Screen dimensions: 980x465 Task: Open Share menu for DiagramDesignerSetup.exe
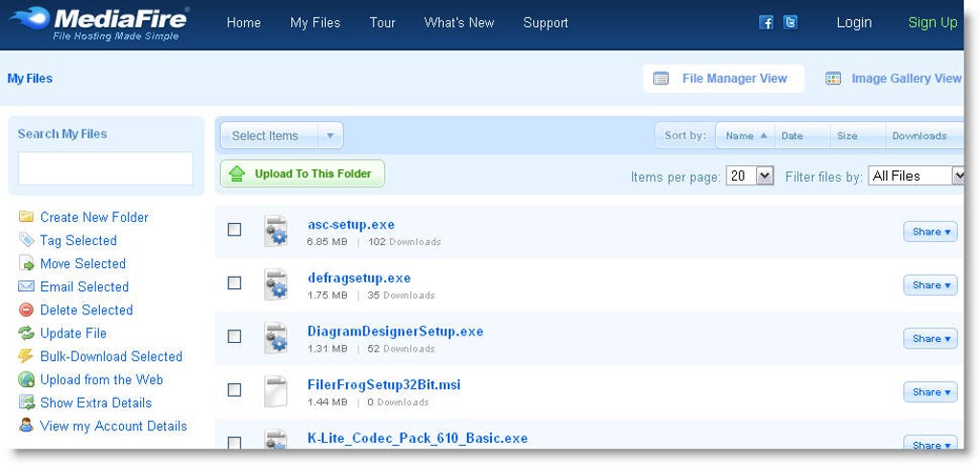[x=930, y=339]
